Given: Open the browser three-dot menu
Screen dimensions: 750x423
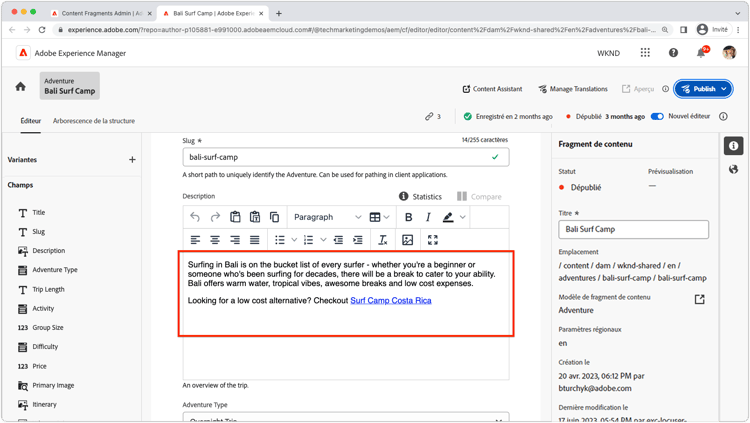Looking at the screenshot, I should click(738, 30).
